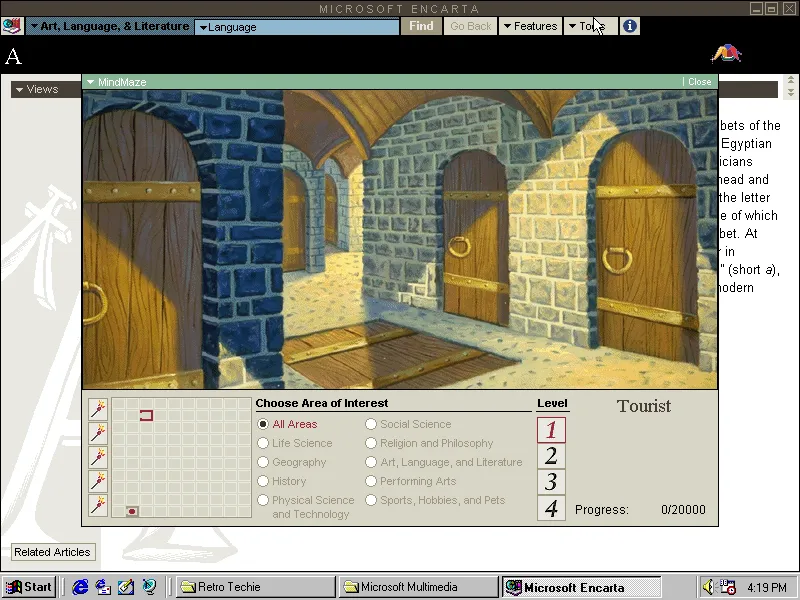Open Related Articles

click(x=52, y=552)
